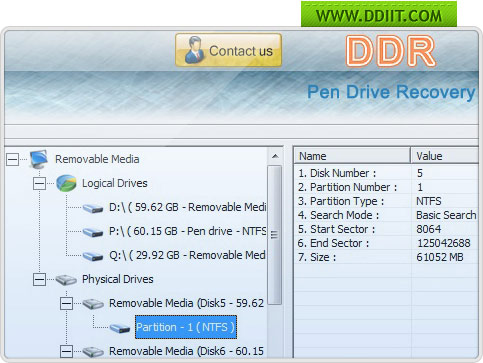Select the Removable Media root label
This screenshot has width=483, height=363.
(x=97, y=159)
